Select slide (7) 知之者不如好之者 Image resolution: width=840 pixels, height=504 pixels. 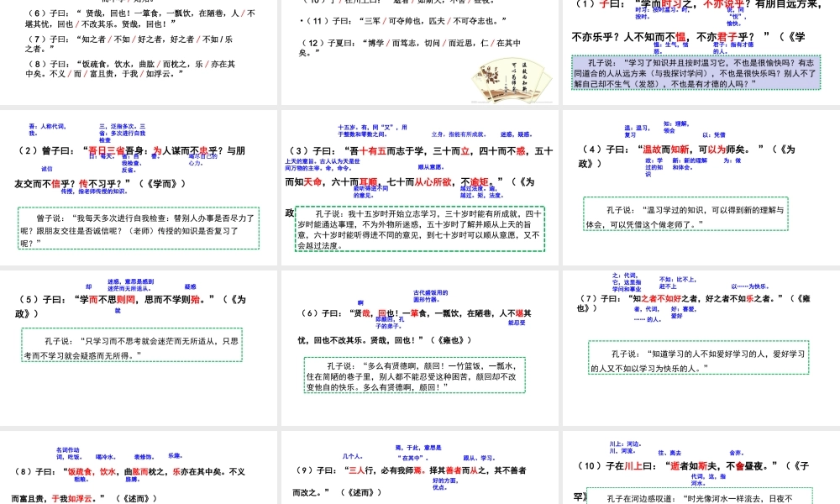(x=701, y=348)
